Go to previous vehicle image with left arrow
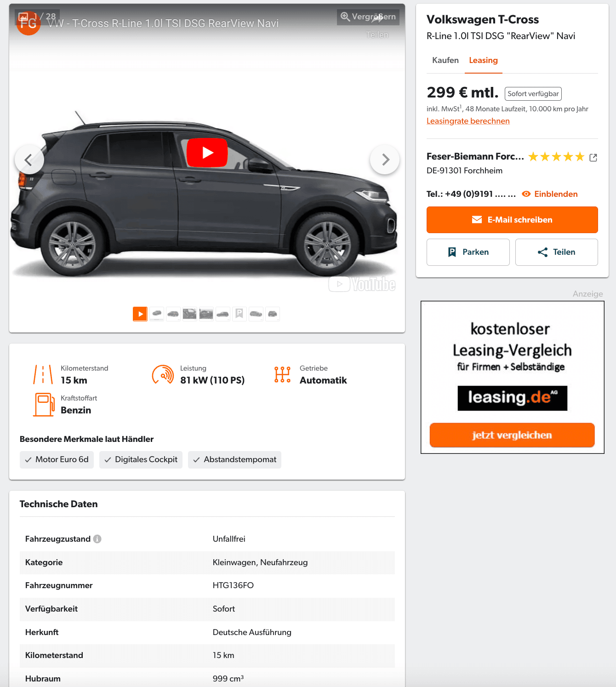Viewport: 616px width, 687px height. [29, 160]
